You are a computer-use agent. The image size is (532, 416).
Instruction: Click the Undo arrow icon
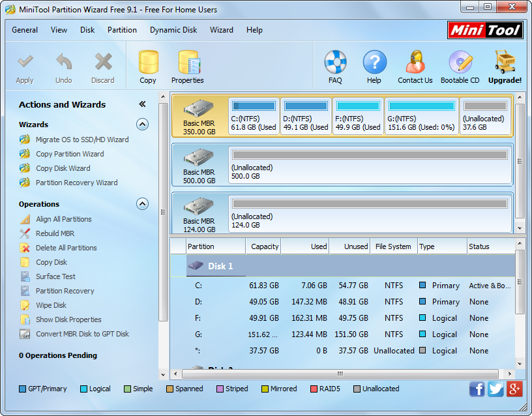[64, 62]
